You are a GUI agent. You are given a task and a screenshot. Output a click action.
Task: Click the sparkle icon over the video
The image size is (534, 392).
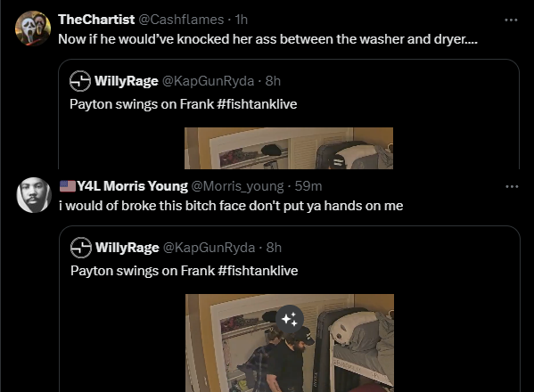tap(290, 319)
